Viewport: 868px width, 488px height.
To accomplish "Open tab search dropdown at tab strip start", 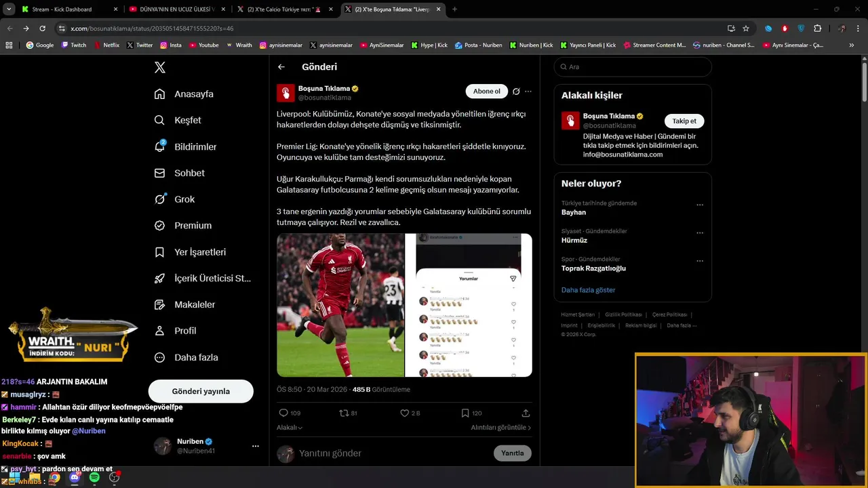I will pyautogui.click(x=9, y=9).
